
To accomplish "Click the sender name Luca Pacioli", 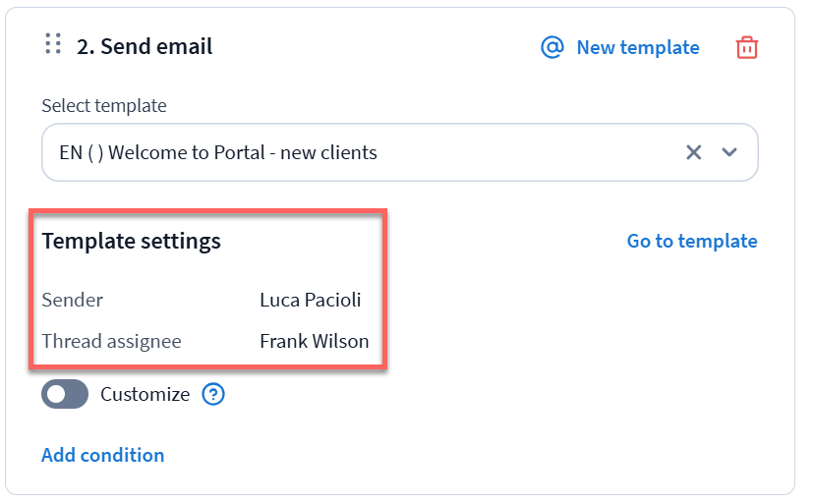I will [310, 300].
